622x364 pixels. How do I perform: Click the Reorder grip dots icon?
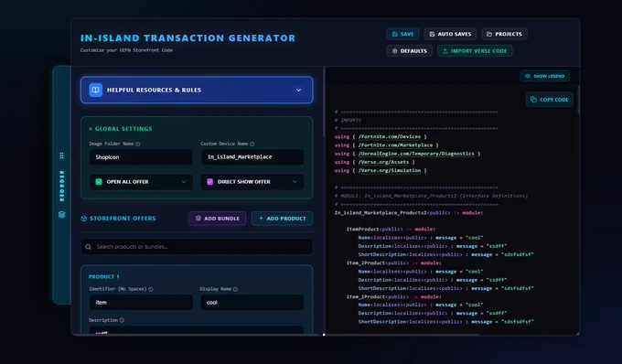coord(61,155)
